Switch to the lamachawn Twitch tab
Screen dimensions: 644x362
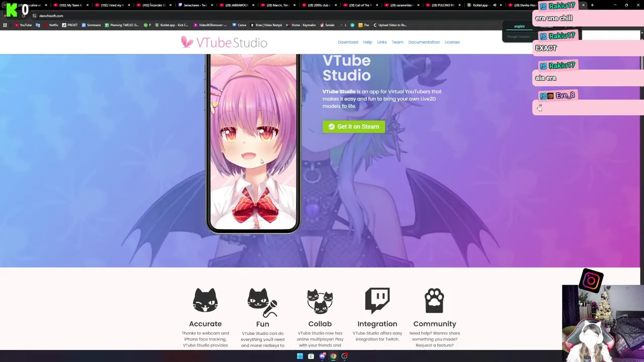195,5
